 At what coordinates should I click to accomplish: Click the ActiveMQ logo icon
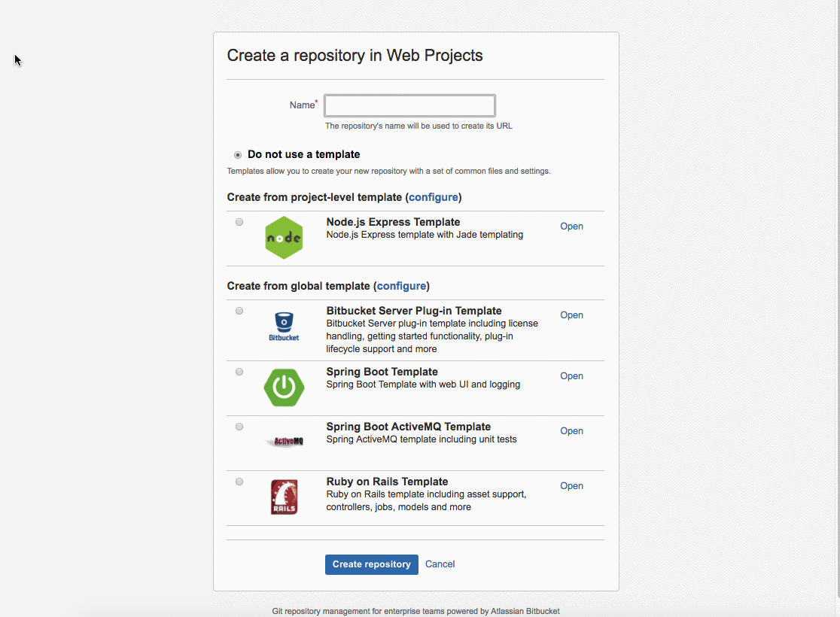(x=284, y=442)
